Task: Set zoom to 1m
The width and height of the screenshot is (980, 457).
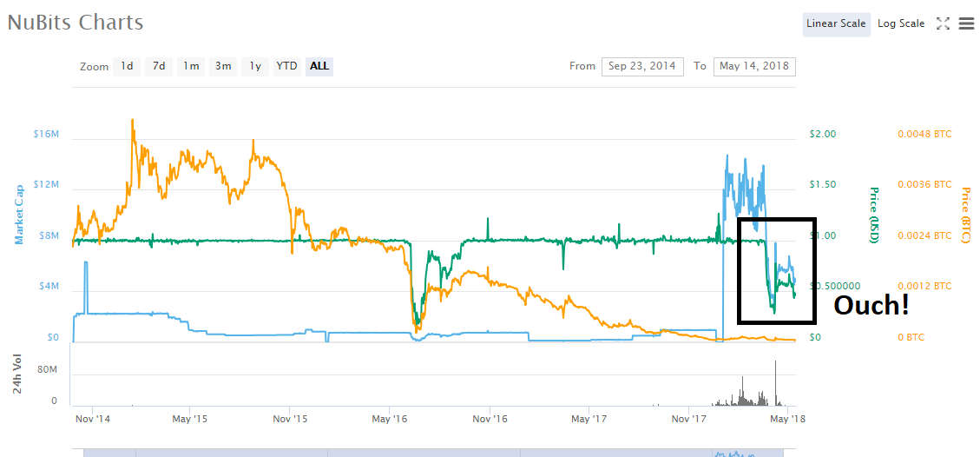Action: pos(191,66)
